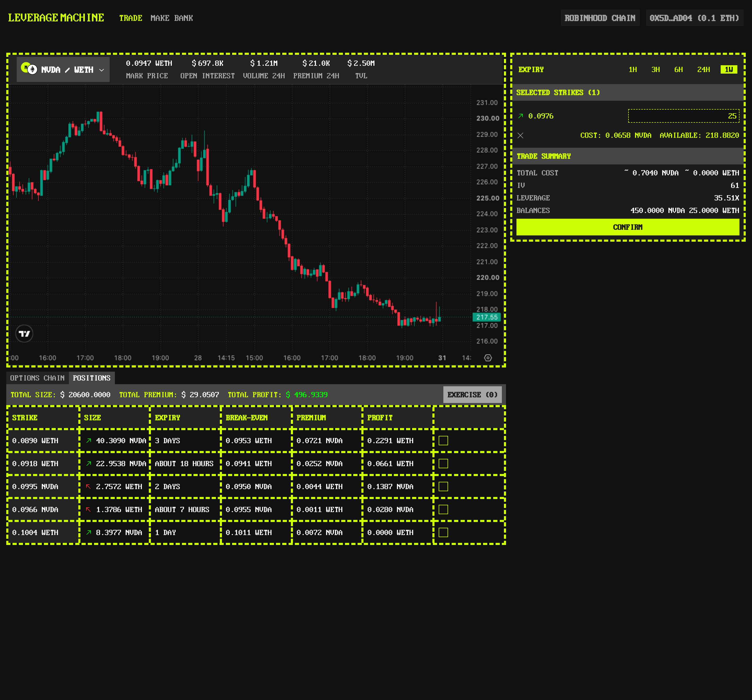Click the green arrow next to 0.0976 strike
752x700 pixels.
point(520,116)
